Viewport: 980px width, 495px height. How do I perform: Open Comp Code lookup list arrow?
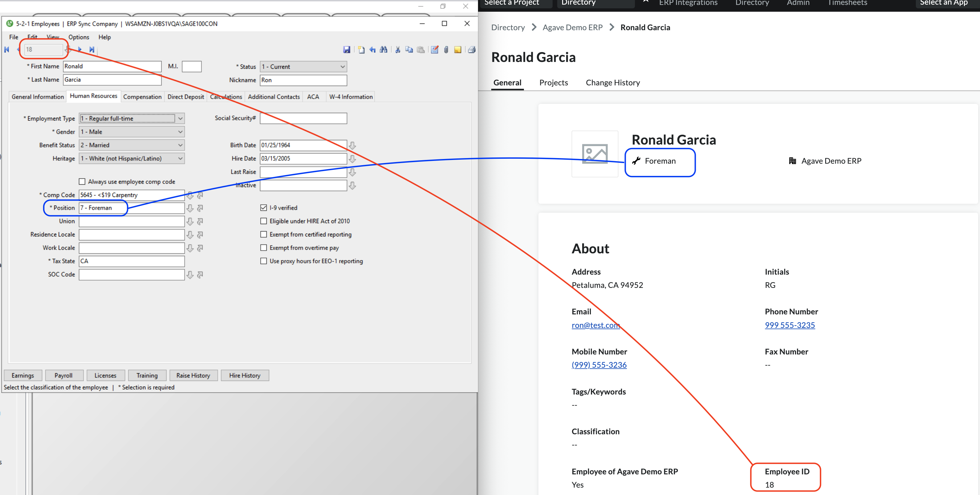point(190,195)
